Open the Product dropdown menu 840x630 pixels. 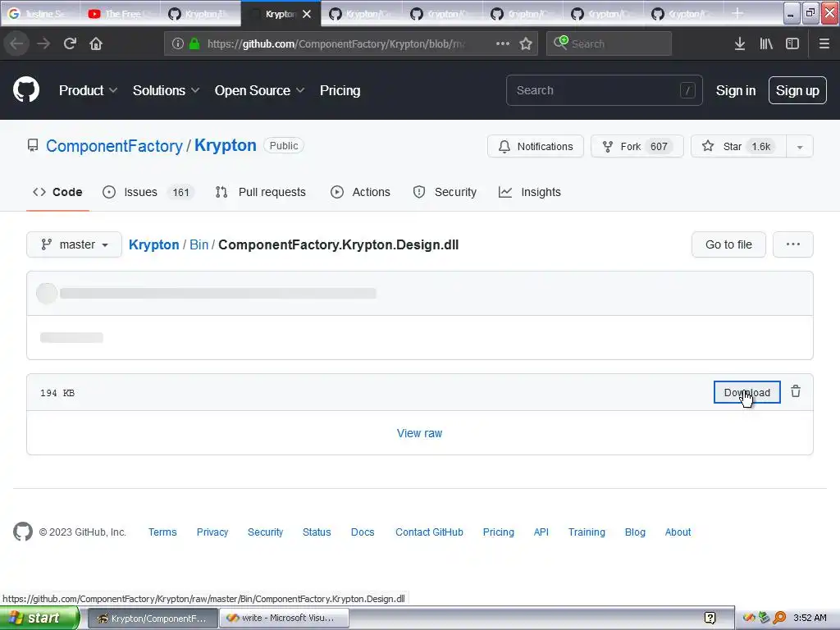[x=88, y=90]
